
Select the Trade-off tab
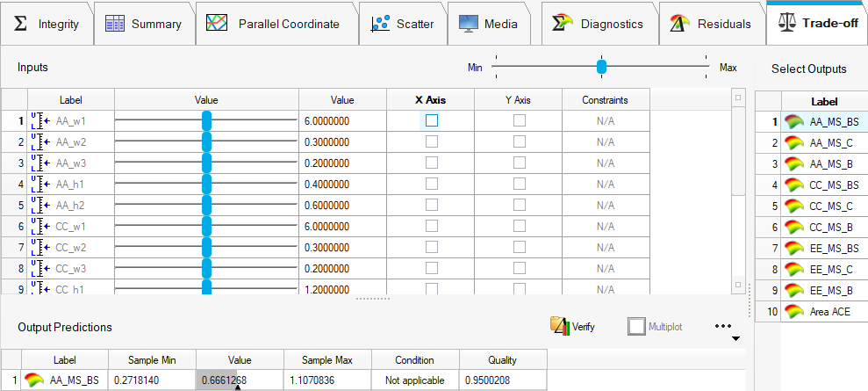818,23
